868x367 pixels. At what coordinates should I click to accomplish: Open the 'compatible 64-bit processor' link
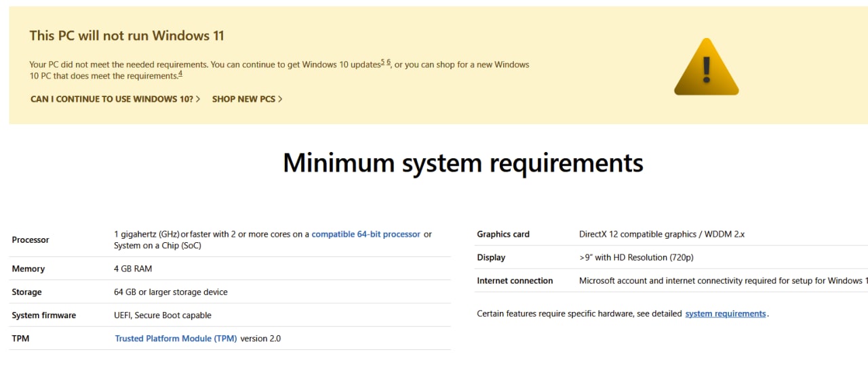pyautogui.click(x=366, y=234)
